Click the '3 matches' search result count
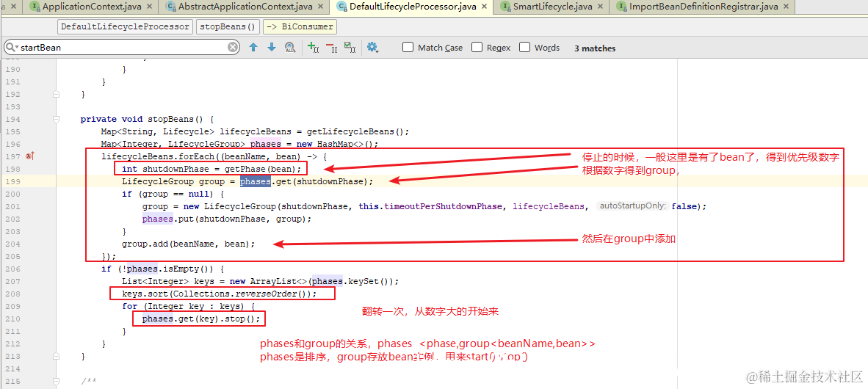868x389 pixels. (595, 48)
